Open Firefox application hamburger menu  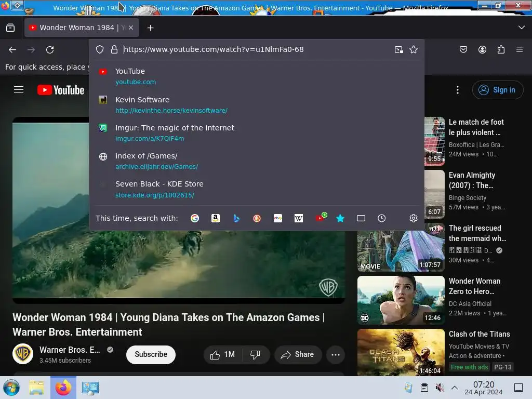520,50
